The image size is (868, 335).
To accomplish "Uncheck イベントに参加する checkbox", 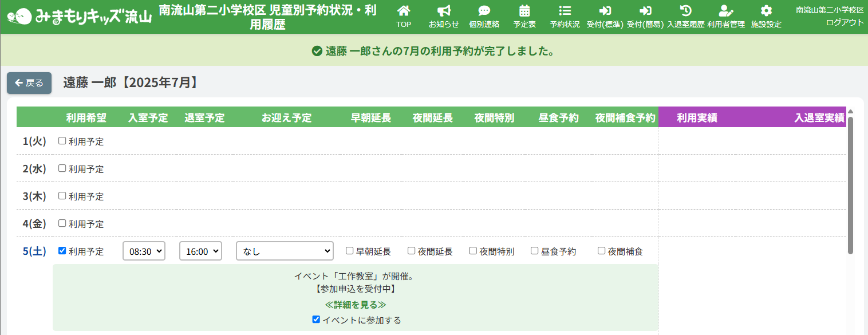I will 316,320.
